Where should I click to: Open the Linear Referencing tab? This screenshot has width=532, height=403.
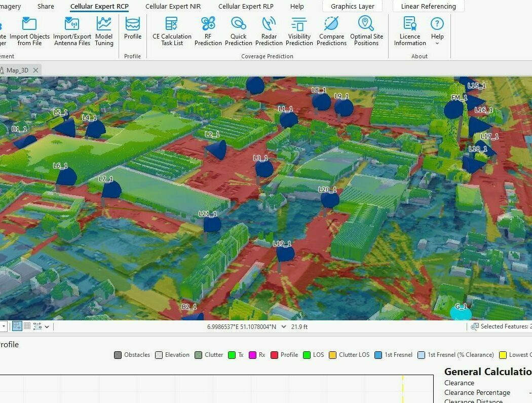pos(429,6)
